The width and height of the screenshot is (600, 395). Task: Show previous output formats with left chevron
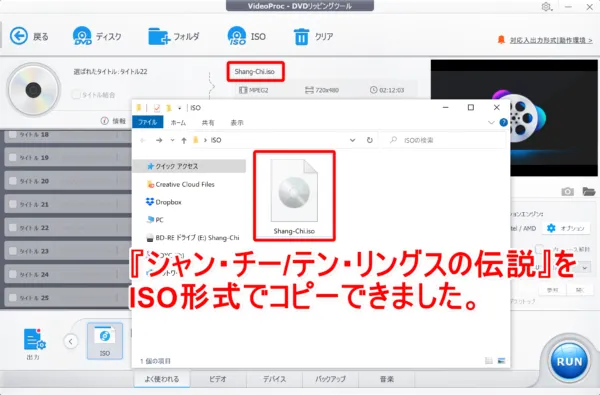(71, 341)
